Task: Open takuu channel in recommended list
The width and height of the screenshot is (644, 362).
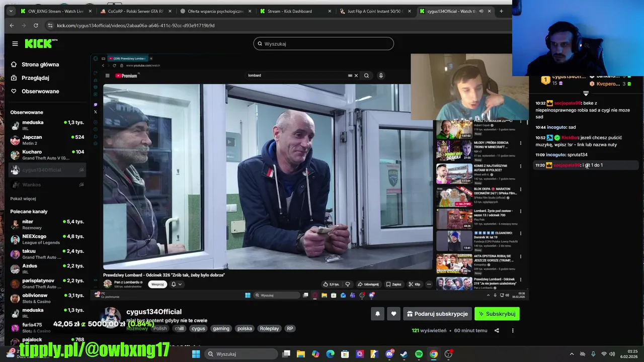Action: tap(48, 254)
